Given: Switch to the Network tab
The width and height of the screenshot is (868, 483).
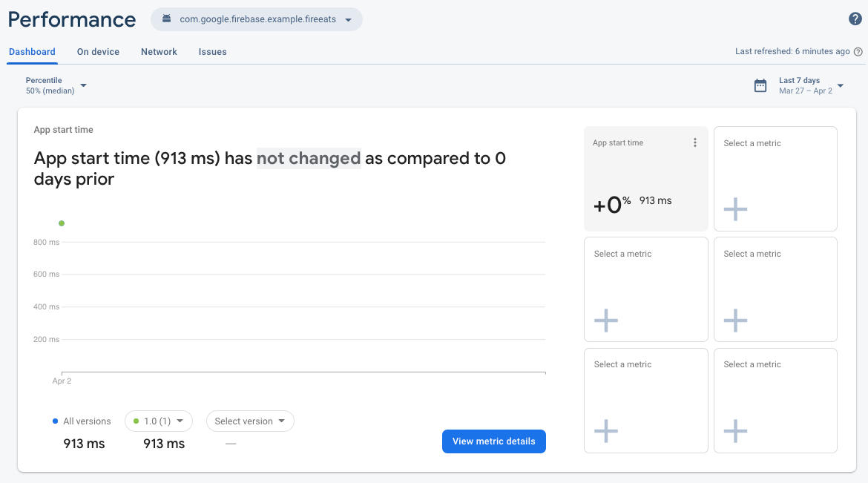Looking at the screenshot, I should point(159,52).
